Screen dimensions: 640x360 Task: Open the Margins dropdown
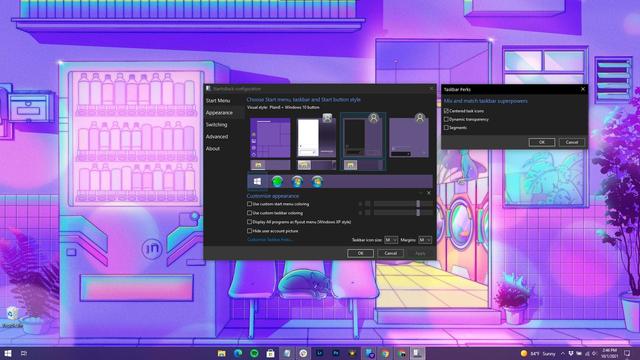coord(424,240)
